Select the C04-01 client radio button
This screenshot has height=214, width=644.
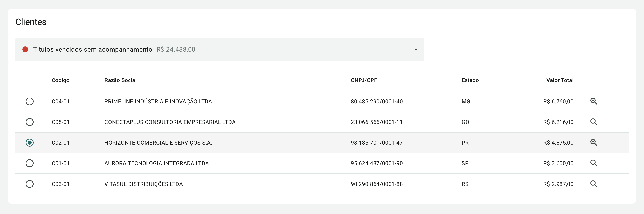tap(29, 101)
